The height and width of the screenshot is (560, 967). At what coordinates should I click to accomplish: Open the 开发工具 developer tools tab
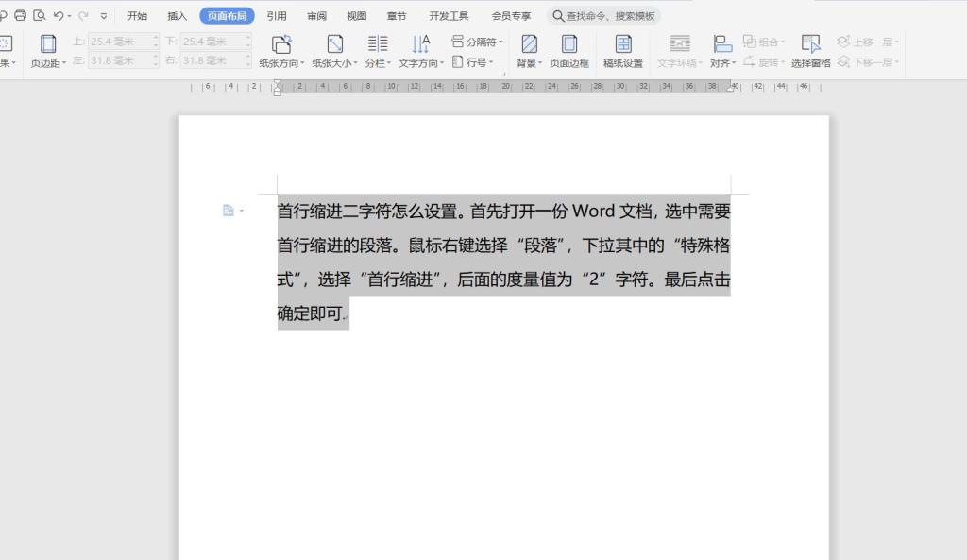coord(449,16)
